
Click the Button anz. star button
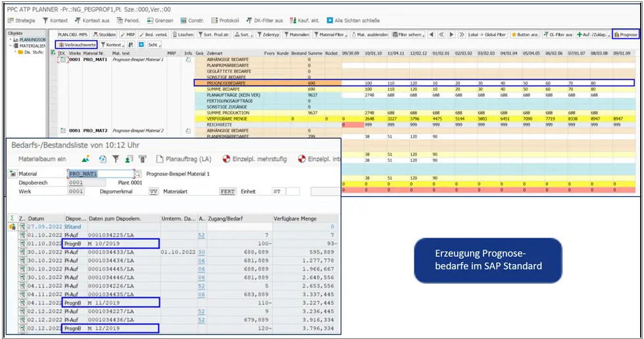click(524, 34)
